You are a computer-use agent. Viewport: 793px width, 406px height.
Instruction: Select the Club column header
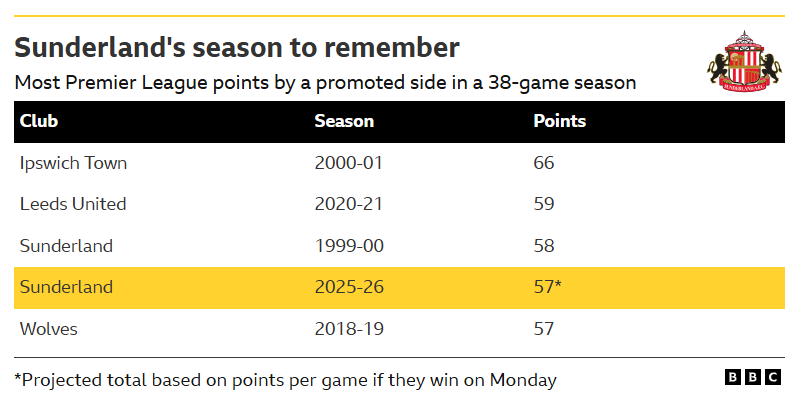(39, 121)
